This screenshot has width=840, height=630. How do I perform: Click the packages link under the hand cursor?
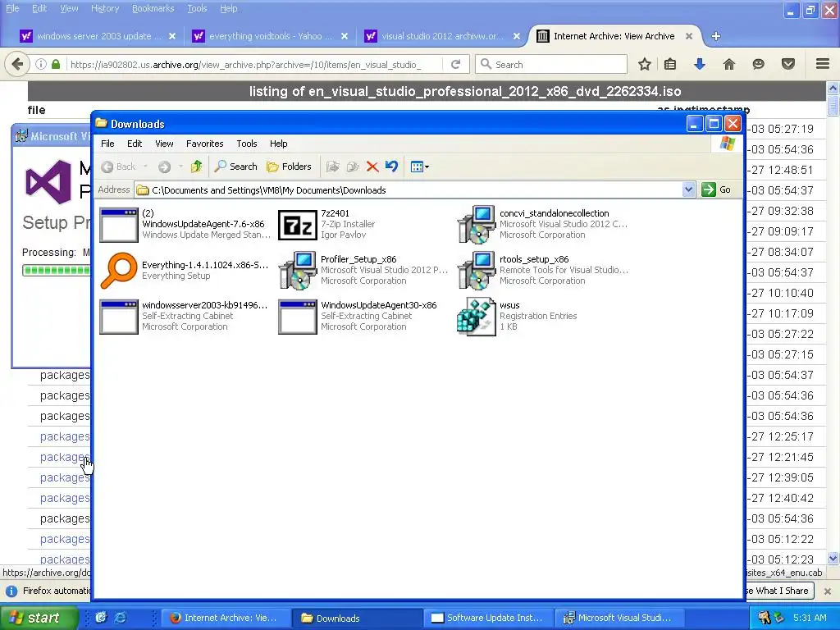coord(64,457)
